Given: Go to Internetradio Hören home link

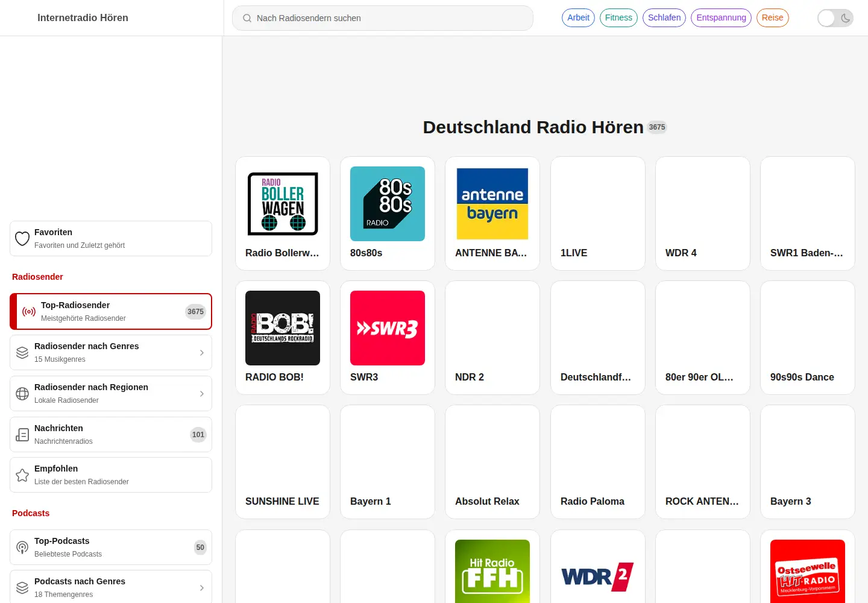Looking at the screenshot, I should [83, 18].
